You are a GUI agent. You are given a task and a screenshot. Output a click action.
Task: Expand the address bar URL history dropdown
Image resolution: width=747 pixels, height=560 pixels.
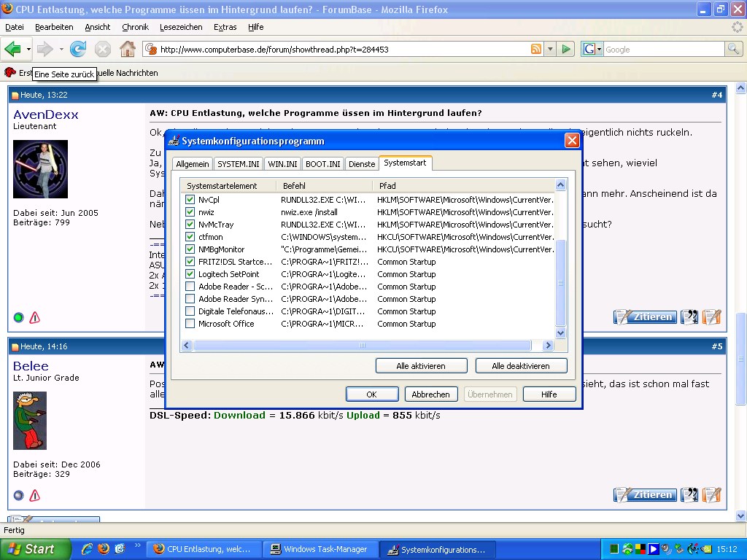(x=550, y=49)
